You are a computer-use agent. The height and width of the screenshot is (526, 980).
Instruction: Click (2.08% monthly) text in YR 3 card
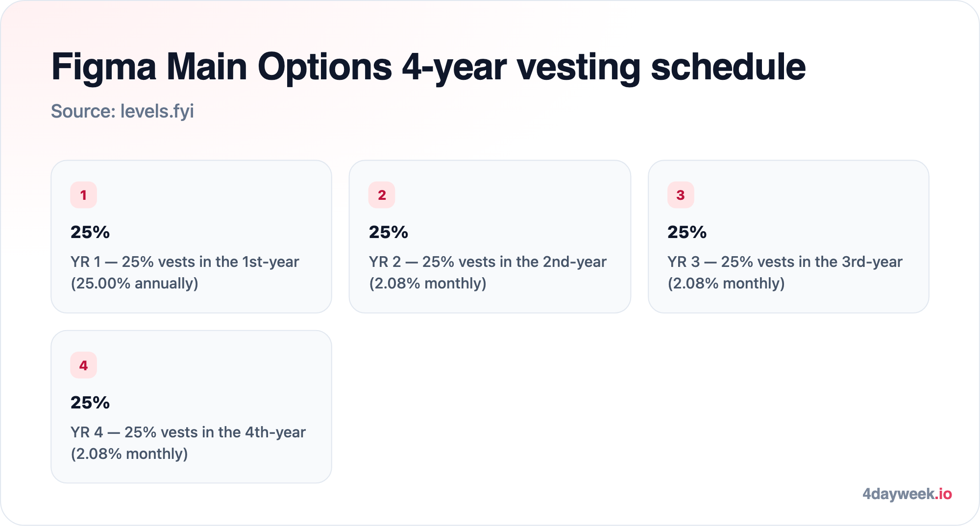(726, 284)
